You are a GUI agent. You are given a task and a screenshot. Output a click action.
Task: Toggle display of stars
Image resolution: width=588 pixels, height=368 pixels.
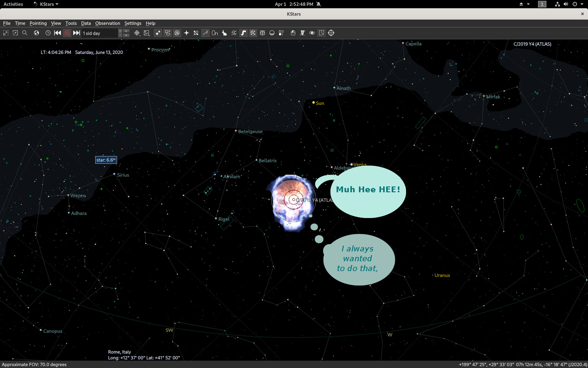click(x=158, y=33)
